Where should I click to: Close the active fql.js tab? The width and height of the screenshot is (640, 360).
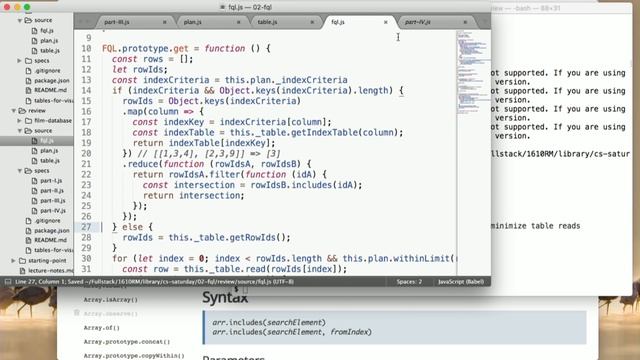[x=386, y=22]
